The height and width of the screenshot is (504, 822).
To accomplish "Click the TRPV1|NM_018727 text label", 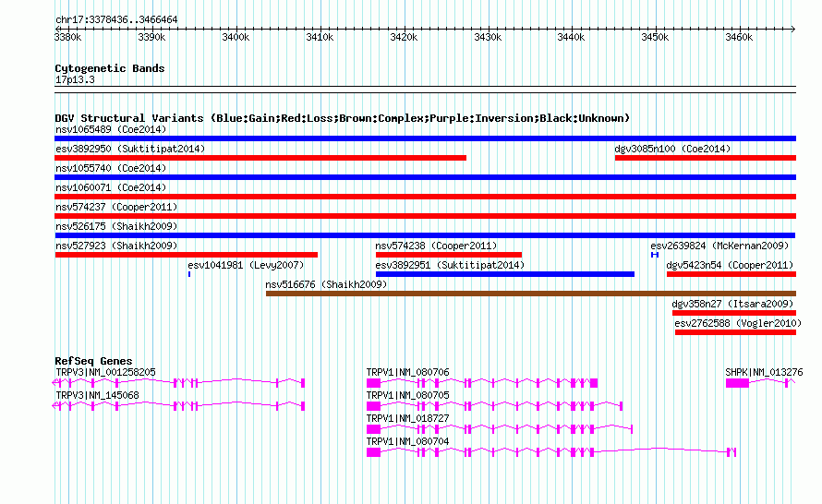I will 408,418.
